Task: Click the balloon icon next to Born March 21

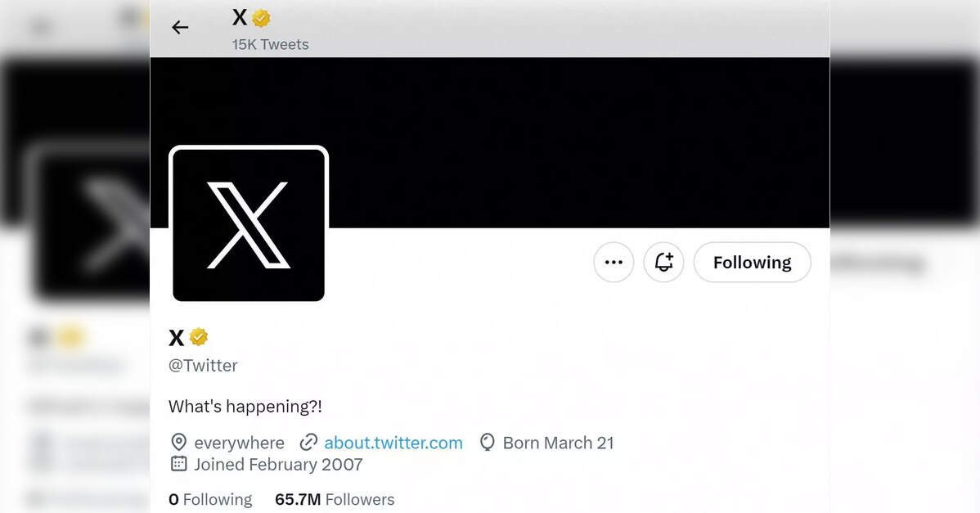Action: (487, 443)
